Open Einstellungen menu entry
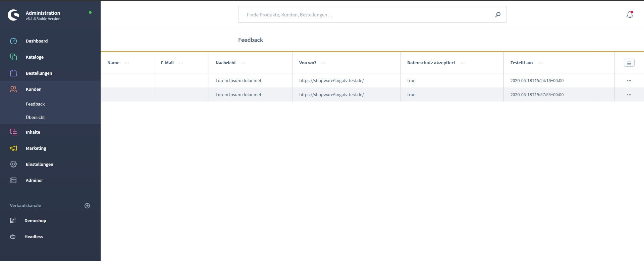 pyautogui.click(x=39, y=164)
